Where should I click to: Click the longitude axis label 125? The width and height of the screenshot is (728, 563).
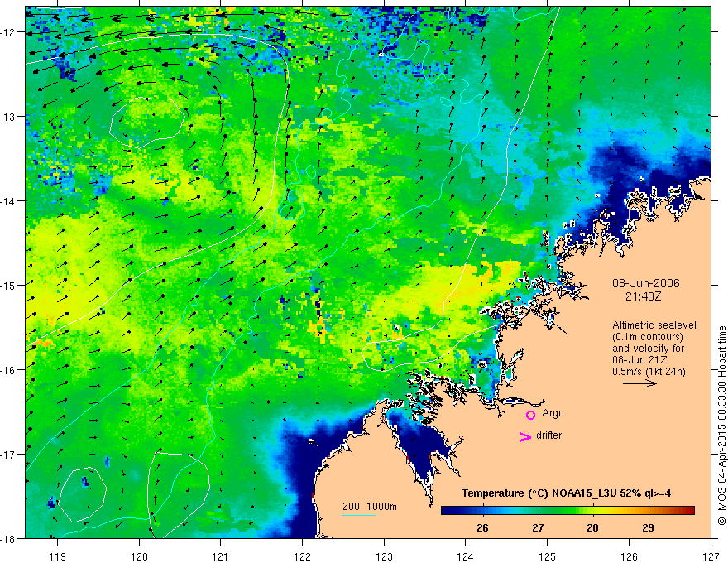click(x=548, y=556)
